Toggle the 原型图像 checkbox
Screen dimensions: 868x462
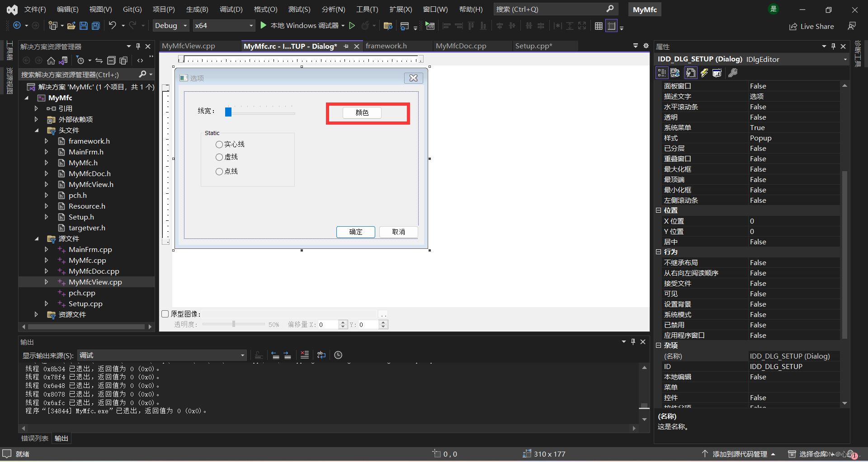(x=165, y=314)
